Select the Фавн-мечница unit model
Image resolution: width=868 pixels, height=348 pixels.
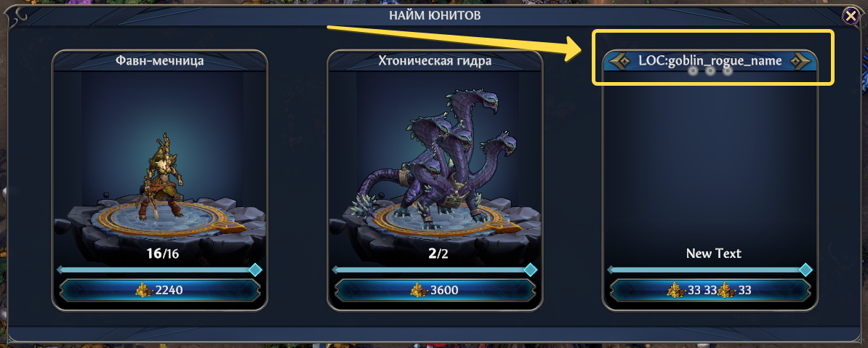[159, 177]
